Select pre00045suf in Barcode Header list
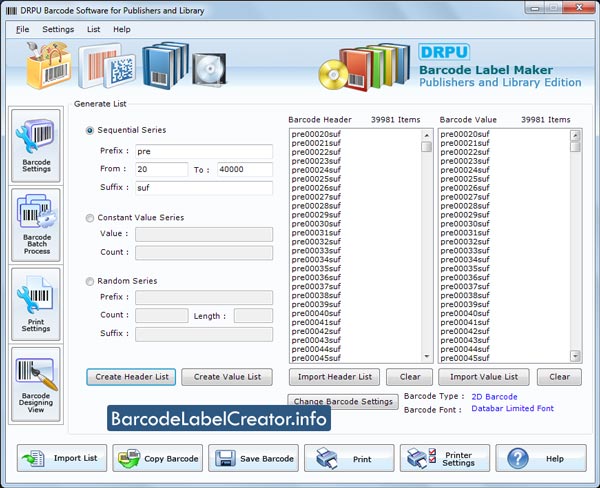Viewport: 600px width, 488px height. [x=316, y=358]
